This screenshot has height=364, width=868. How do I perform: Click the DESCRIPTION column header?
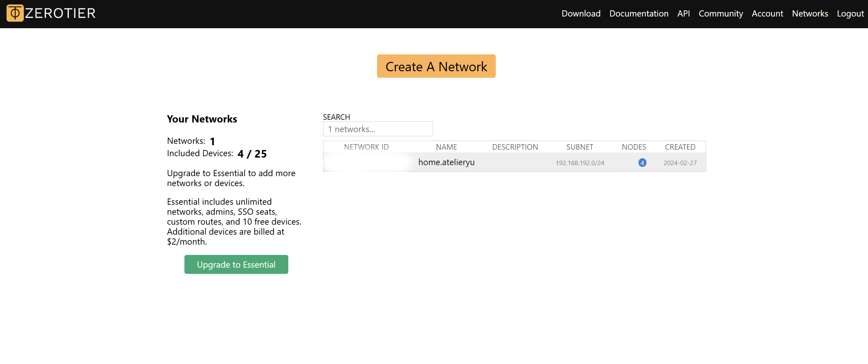click(x=515, y=147)
